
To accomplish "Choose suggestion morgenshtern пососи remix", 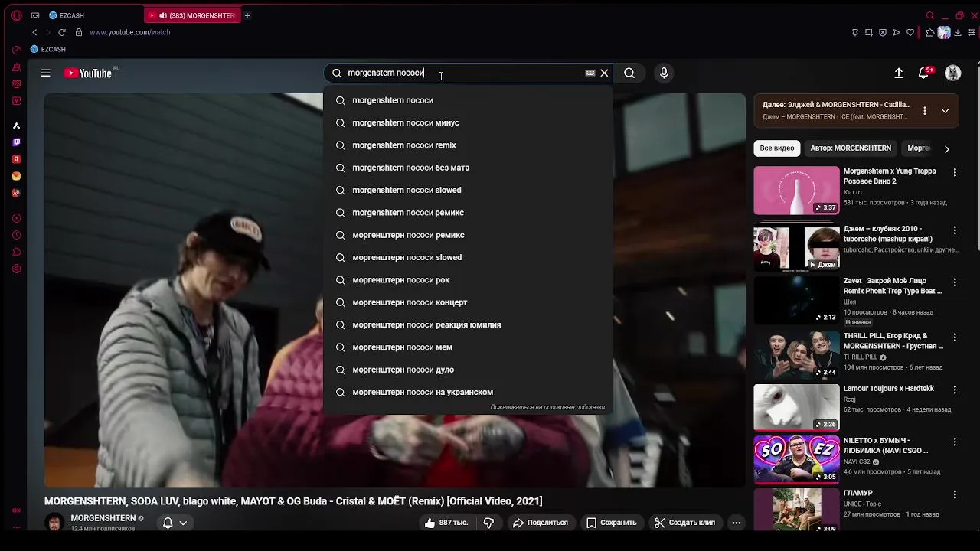I will coord(467,145).
